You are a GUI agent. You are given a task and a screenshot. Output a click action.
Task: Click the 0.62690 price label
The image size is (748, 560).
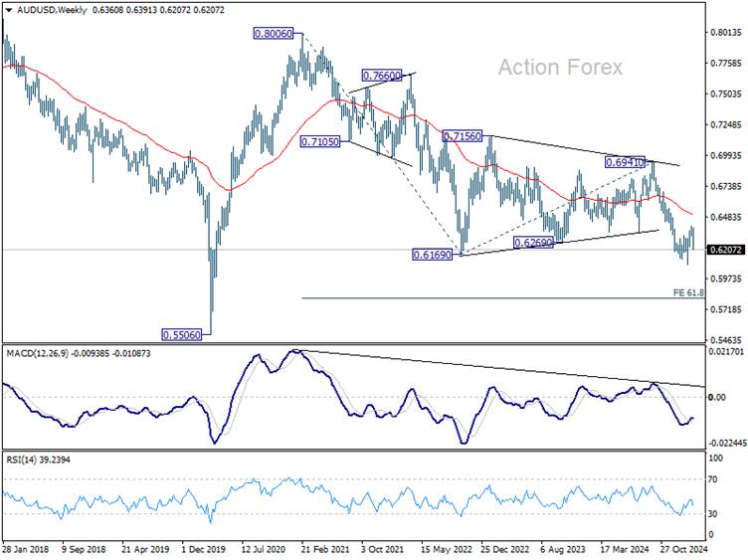pos(533,243)
